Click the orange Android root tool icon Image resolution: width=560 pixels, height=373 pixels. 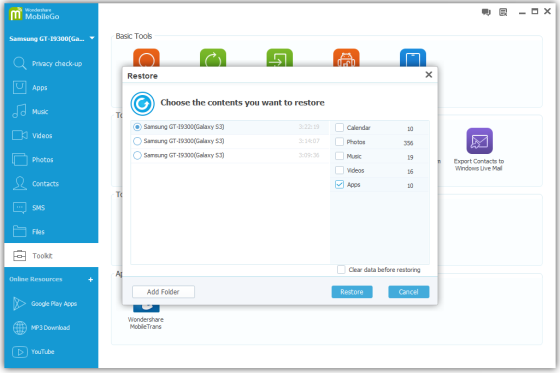click(346, 58)
